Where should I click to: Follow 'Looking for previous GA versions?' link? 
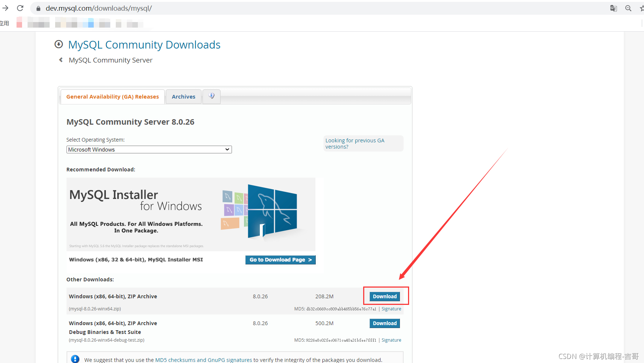pyautogui.click(x=355, y=143)
